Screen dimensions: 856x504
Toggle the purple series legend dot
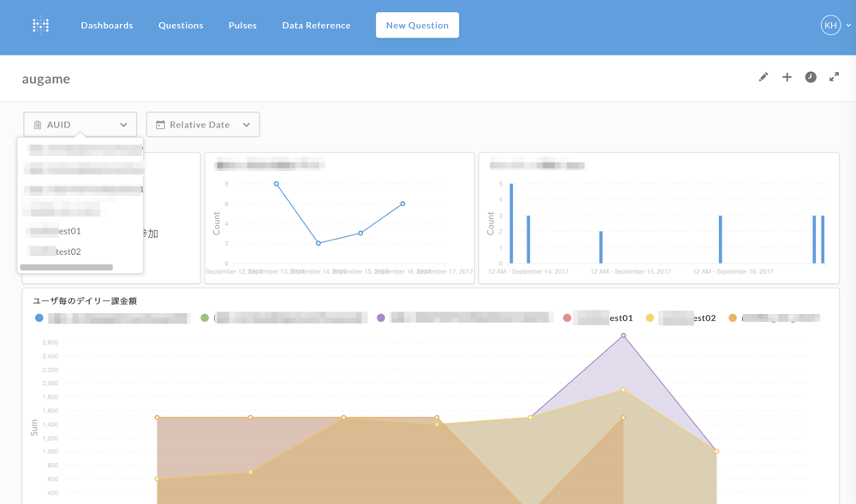click(381, 317)
